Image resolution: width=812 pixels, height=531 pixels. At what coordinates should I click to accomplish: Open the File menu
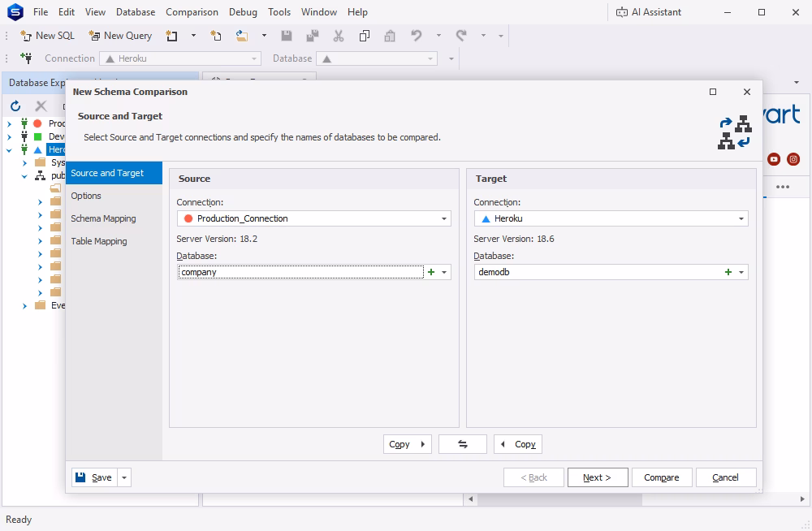pyautogui.click(x=41, y=12)
